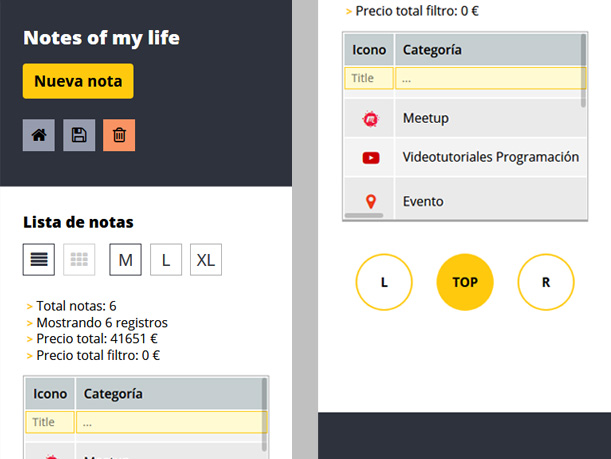The width and height of the screenshot is (611, 459).
Task: Select size XL option
Action: pyautogui.click(x=206, y=260)
